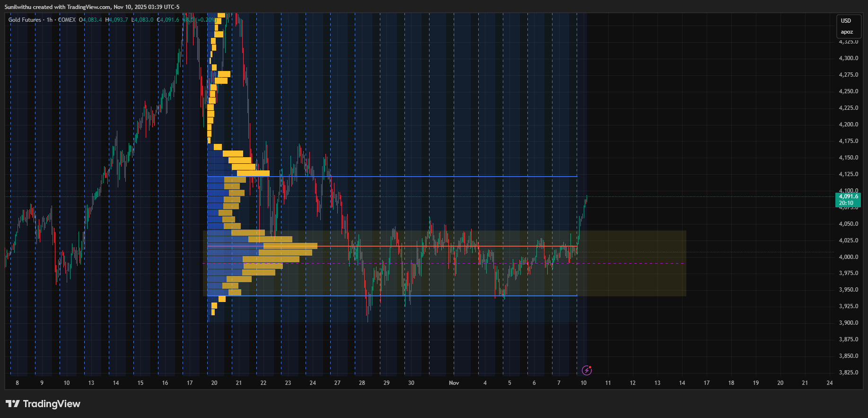Select the purple dashed horizontal line

pos(615,263)
